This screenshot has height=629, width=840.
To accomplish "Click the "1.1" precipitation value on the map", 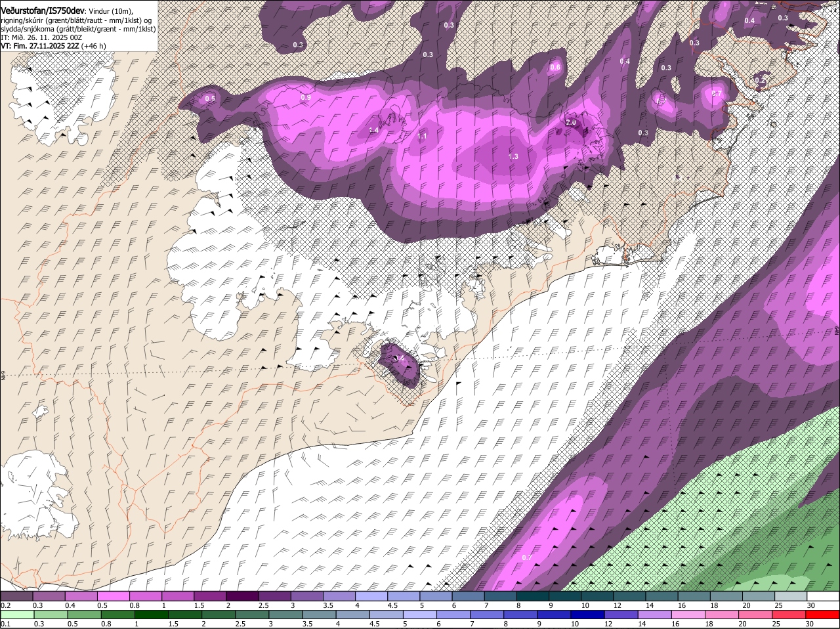I will click(422, 136).
